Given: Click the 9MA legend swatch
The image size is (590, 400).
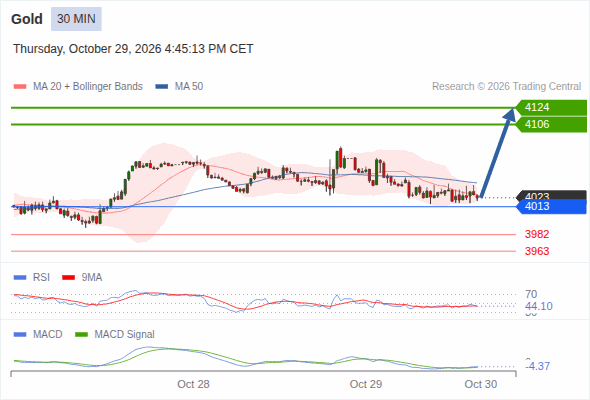Looking at the screenshot, I should coord(68,278).
